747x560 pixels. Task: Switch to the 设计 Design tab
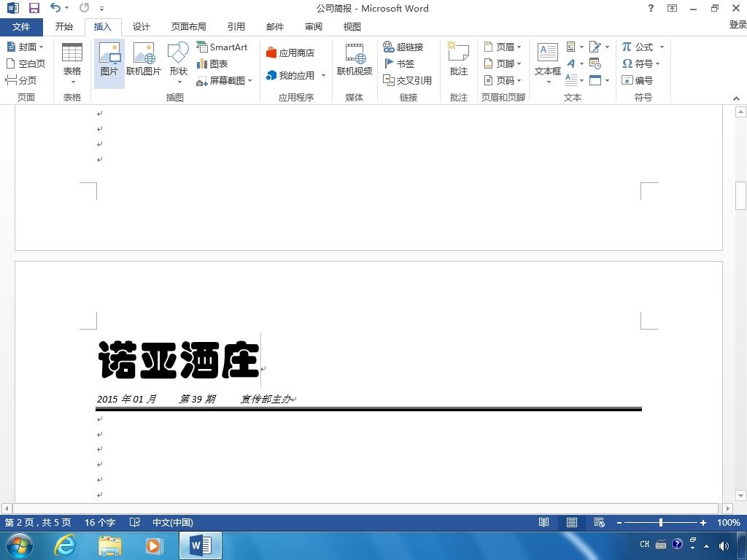pyautogui.click(x=141, y=27)
